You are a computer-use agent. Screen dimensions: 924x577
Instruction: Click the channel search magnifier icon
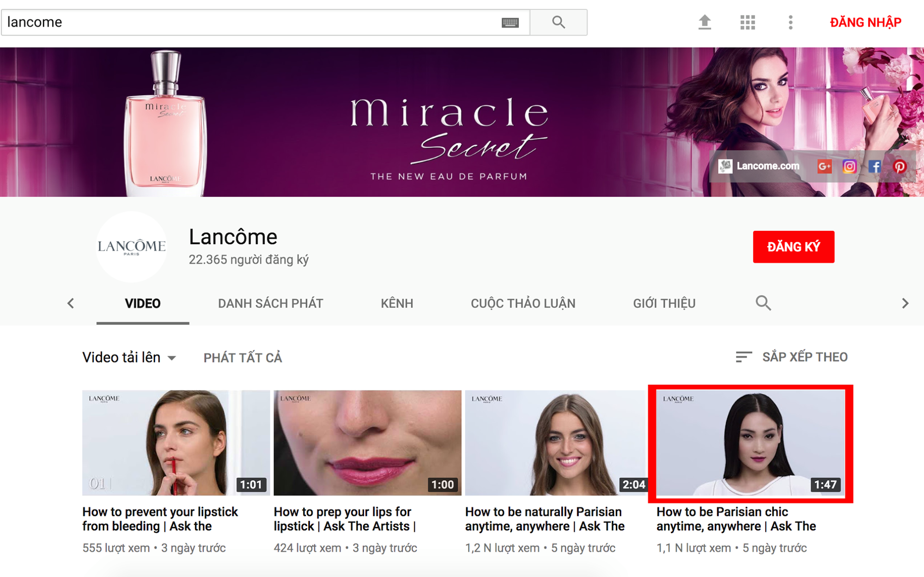pos(763,303)
